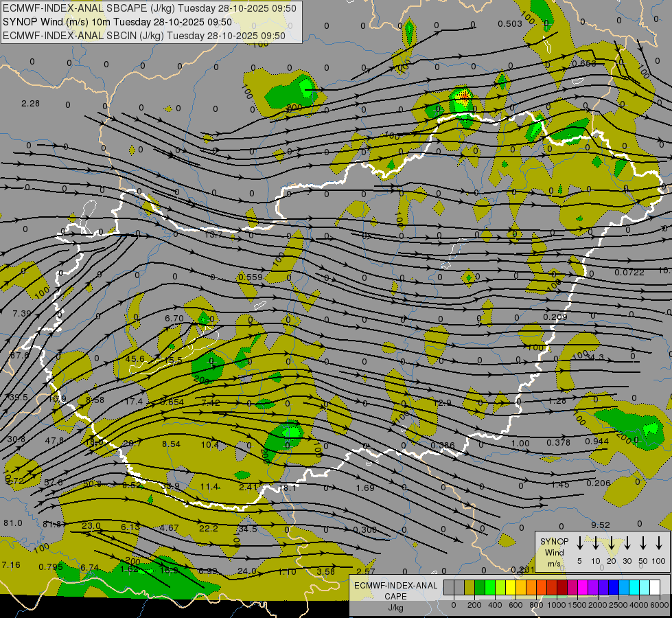Click the '23.0' value on the map
This screenshot has width=672, height=618.
(x=91, y=525)
